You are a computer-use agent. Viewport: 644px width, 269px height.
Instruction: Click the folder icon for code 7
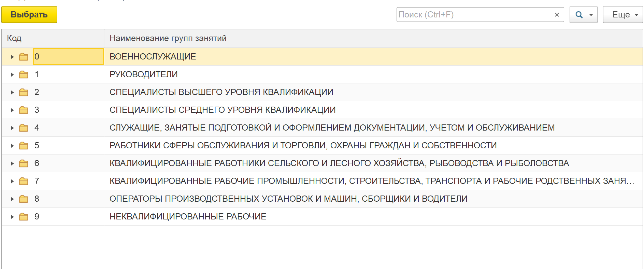(x=24, y=181)
